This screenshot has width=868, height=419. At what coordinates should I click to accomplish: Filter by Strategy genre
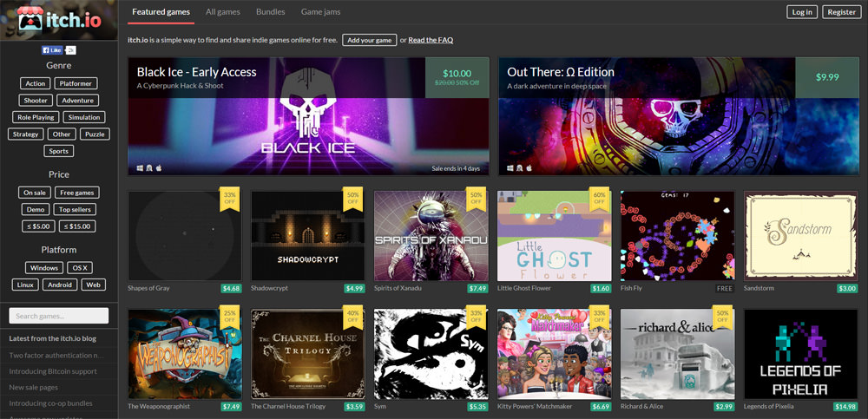coord(25,134)
